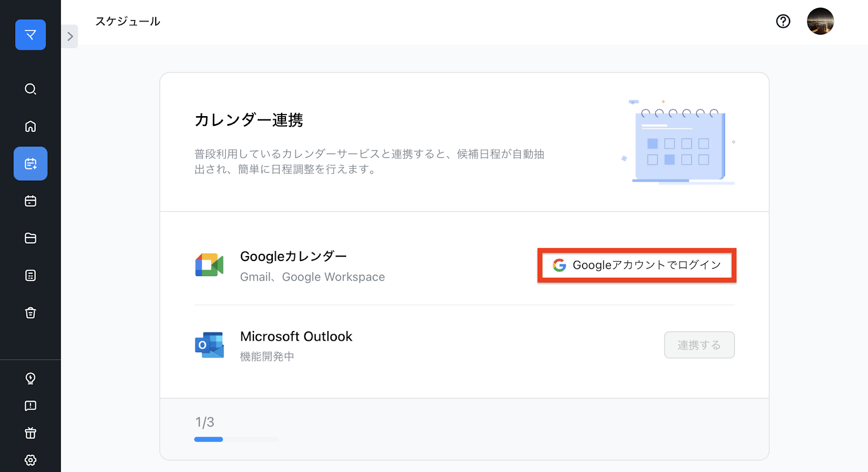Click the 1/3 step counter text
Image resolution: width=868 pixels, height=472 pixels.
[x=205, y=422]
